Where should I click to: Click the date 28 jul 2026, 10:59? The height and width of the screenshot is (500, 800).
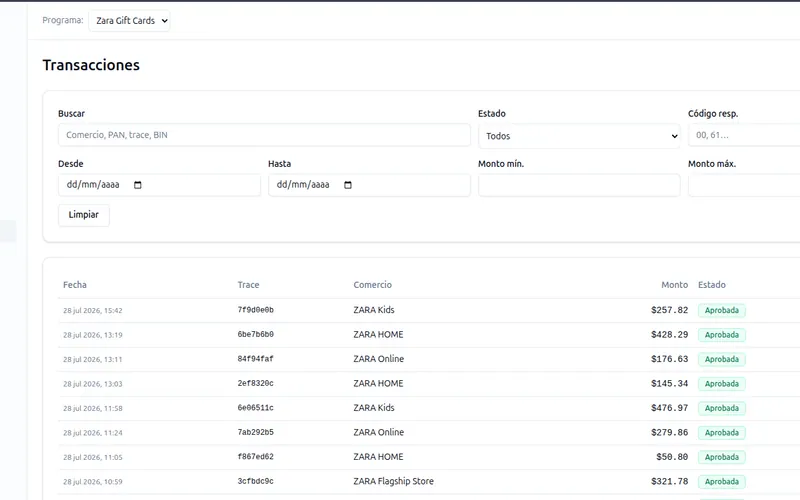[x=93, y=482]
